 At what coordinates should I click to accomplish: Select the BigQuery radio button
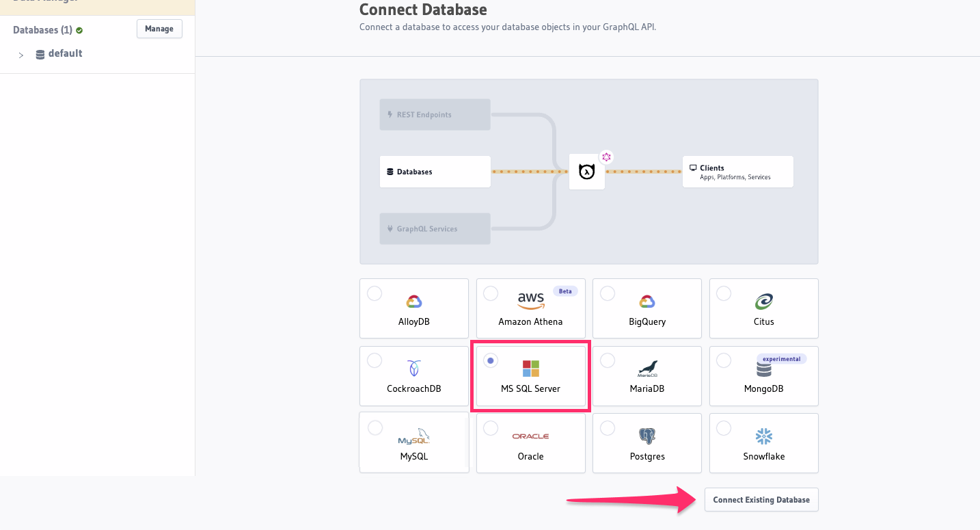coord(608,293)
